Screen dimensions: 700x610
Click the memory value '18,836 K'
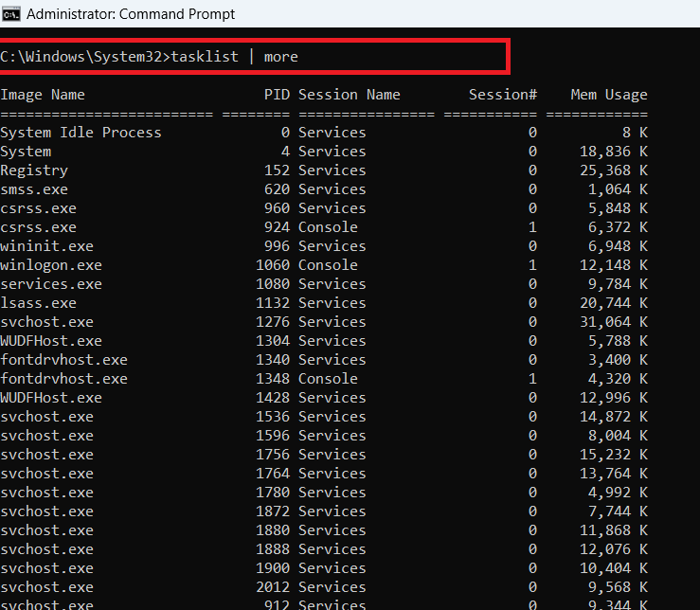[614, 152]
